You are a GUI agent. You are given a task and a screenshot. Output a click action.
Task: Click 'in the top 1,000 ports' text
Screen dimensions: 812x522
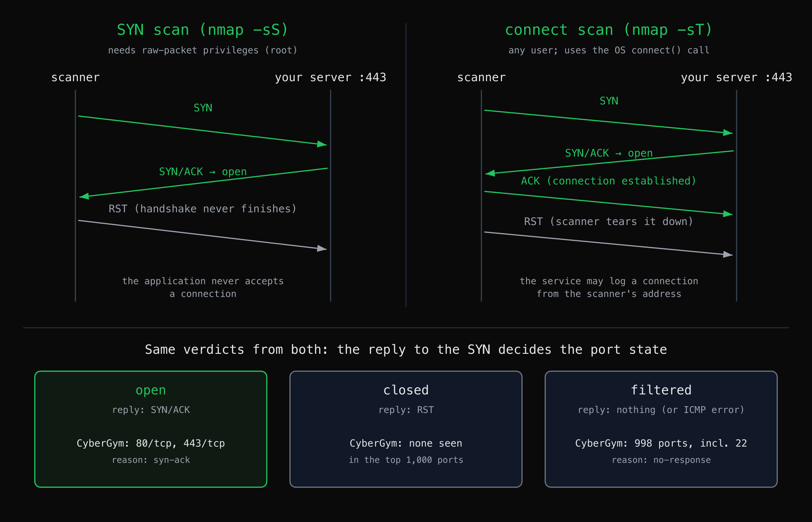click(x=406, y=460)
